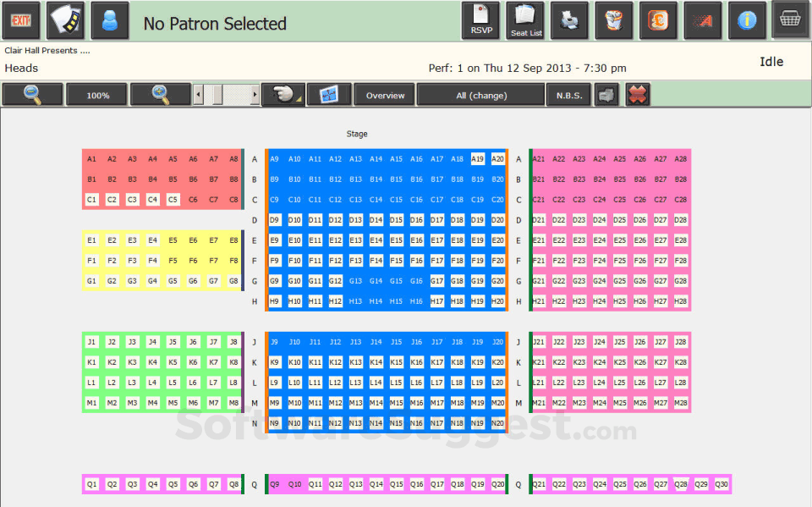
Task: Zoom in using the magnifier icon
Action: click(x=162, y=95)
